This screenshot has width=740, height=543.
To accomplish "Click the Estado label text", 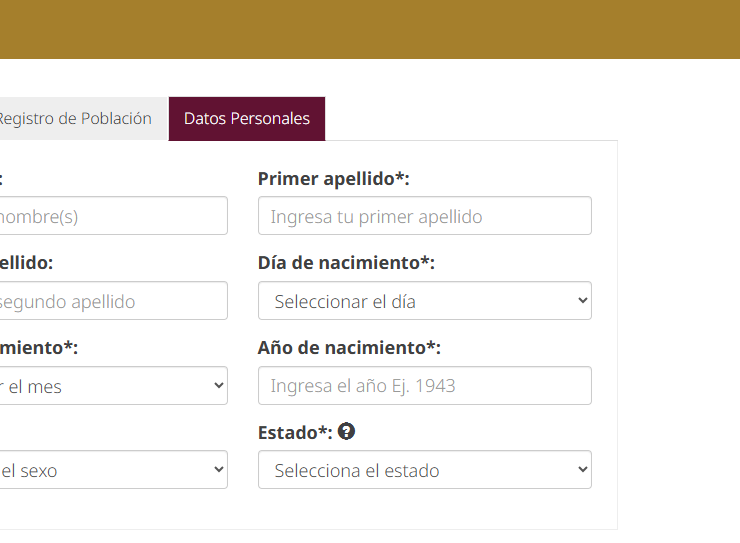I will click(x=295, y=433).
